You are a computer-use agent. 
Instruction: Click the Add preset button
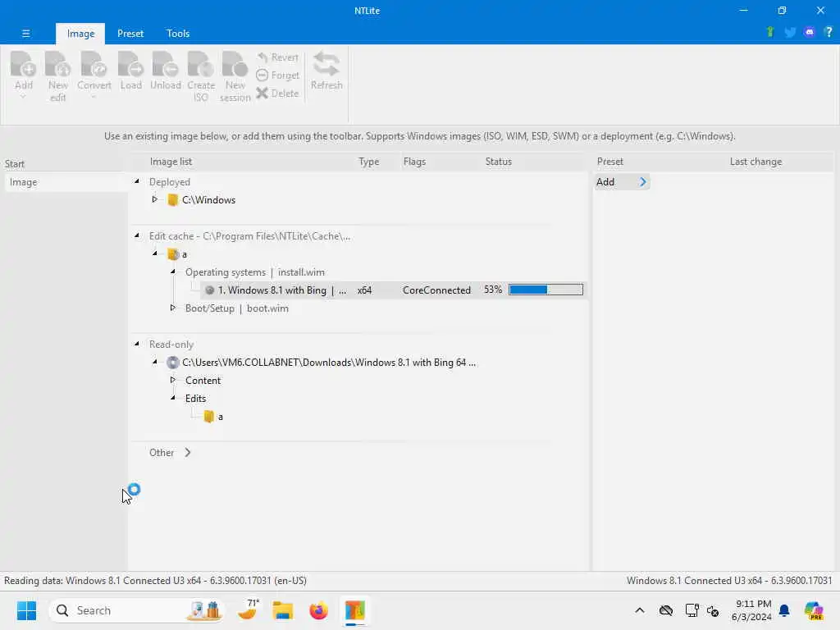[622, 182]
